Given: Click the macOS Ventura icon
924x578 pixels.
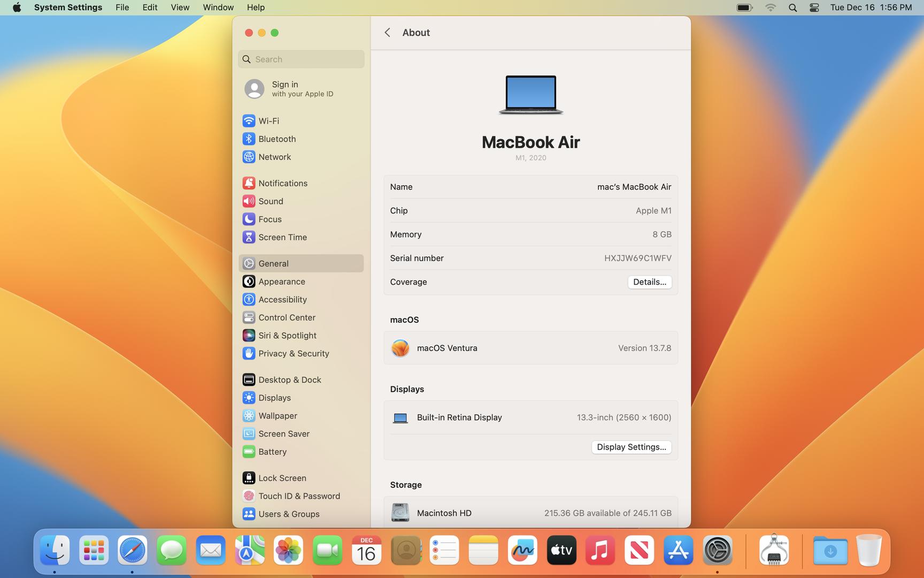Looking at the screenshot, I should coord(400,348).
